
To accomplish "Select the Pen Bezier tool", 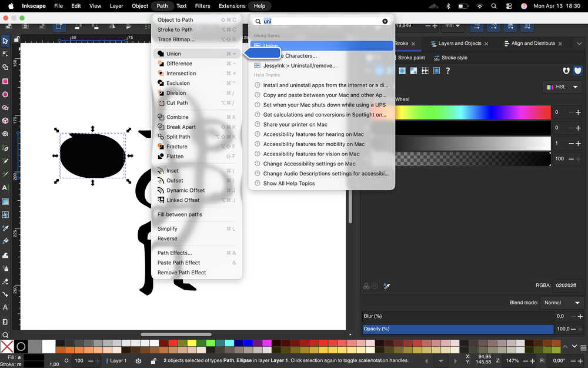I will (5, 148).
